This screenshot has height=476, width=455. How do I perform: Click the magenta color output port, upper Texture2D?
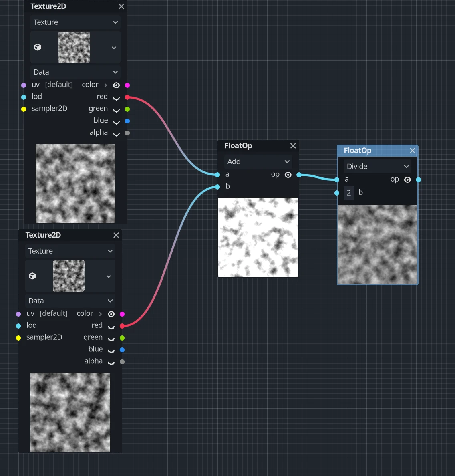pyautogui.click(x=127, y=85)
